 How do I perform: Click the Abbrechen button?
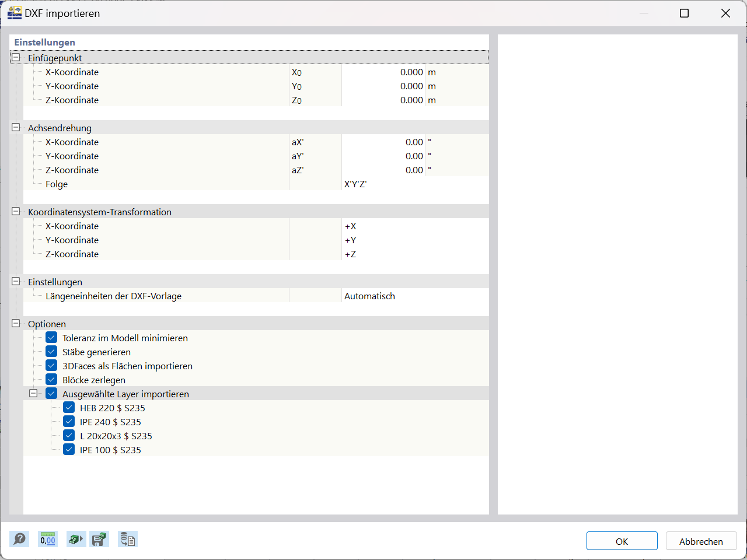pos(701,541)
